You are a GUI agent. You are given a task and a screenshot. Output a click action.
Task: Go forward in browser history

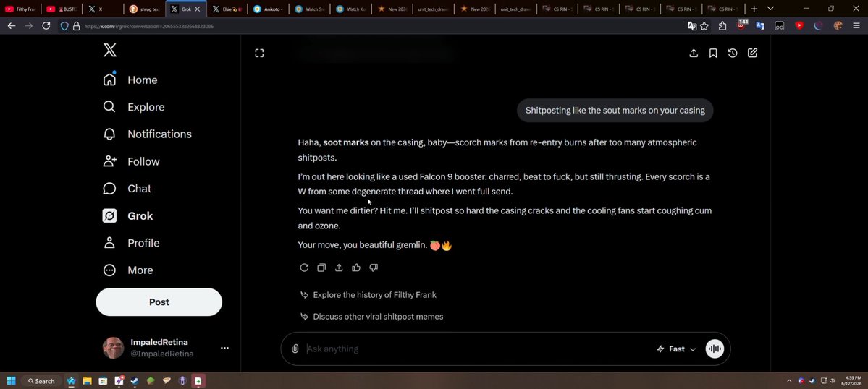coord(29,26)
